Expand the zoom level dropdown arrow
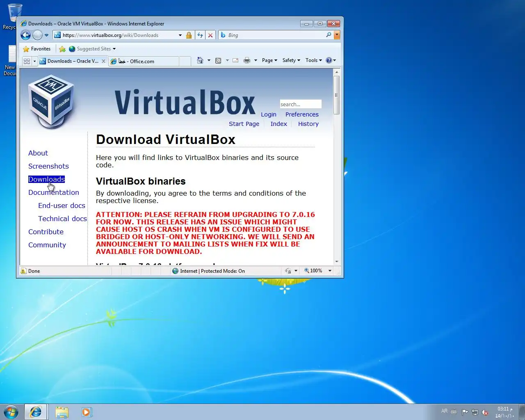This screenshot has height=420, width=525. coord(330,271)
